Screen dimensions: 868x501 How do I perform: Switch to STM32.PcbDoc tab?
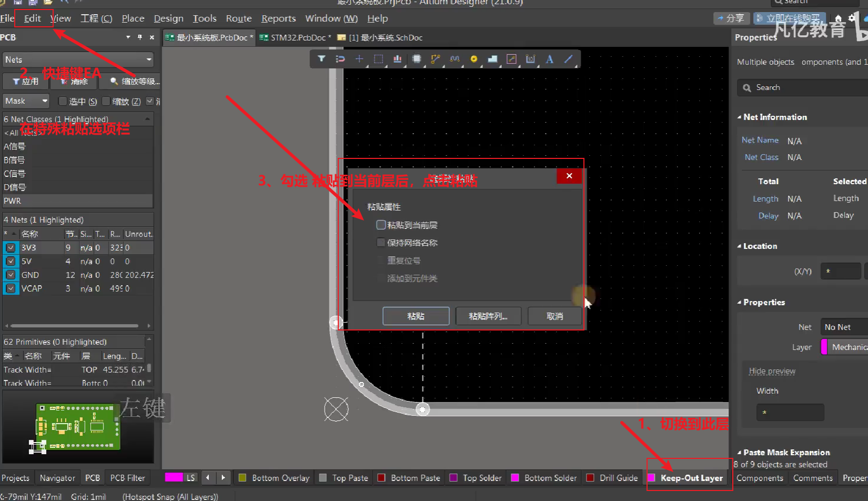click(296, 38)
